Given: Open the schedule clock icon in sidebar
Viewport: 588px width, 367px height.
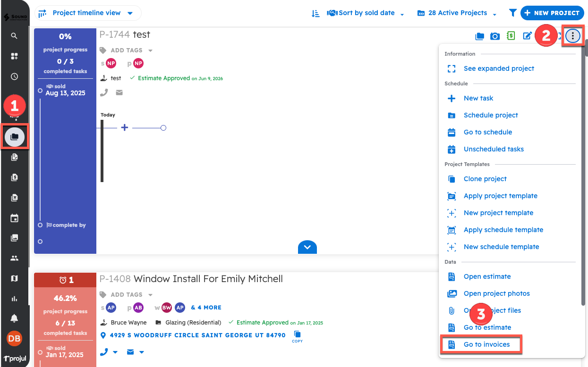Looking at the screenshot, I should click(x=14, y=76).
